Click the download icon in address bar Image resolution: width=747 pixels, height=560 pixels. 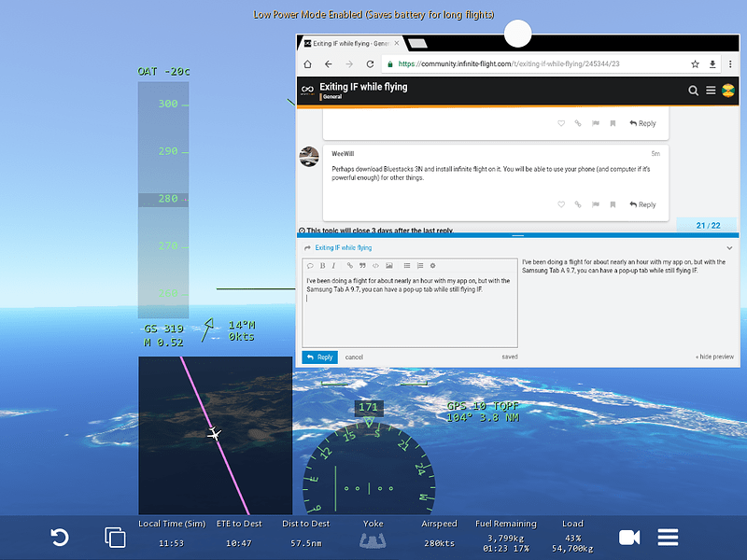(712, 63)
